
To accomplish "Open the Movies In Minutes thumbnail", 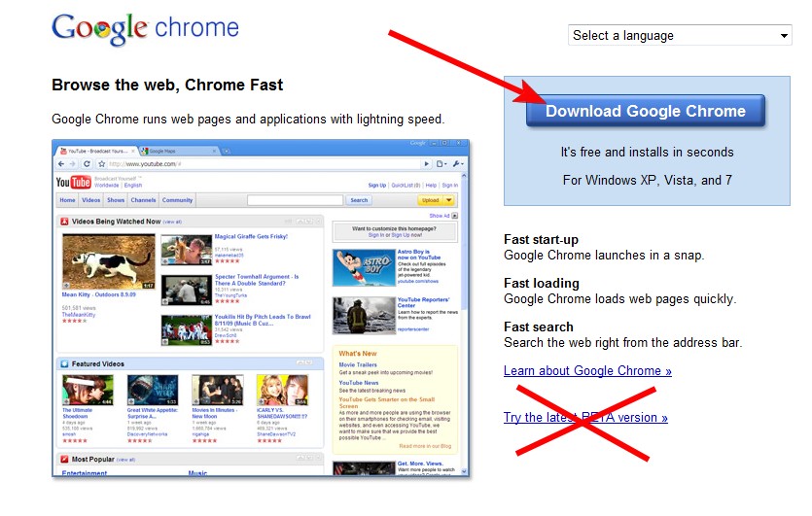I will click(217, 391).
